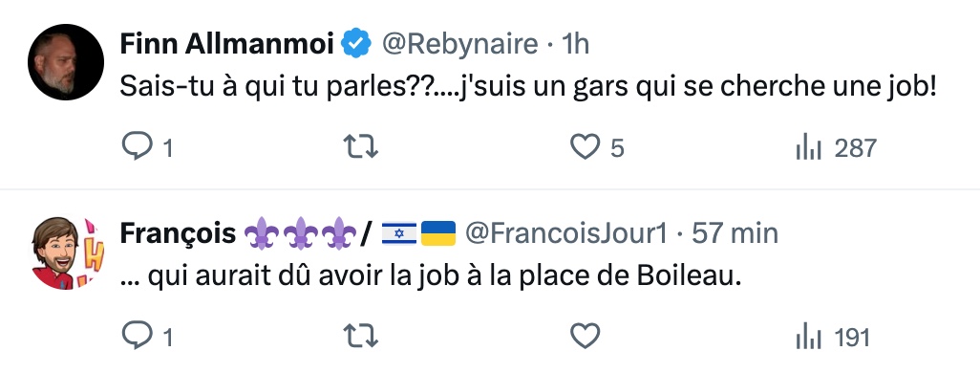This screenshot has height=373, width=980.
Task: Open tweet text about cherche une job
Action: [x=528, y=88]
